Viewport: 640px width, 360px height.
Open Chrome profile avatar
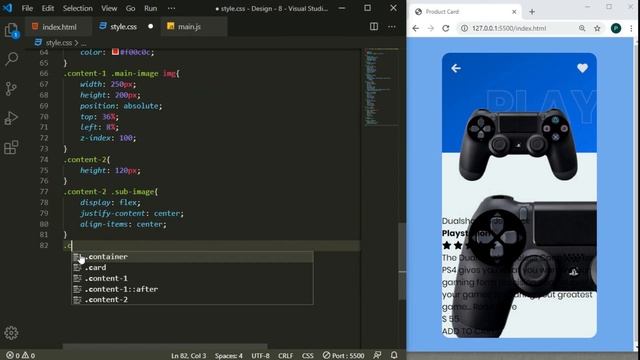(616, 28)
